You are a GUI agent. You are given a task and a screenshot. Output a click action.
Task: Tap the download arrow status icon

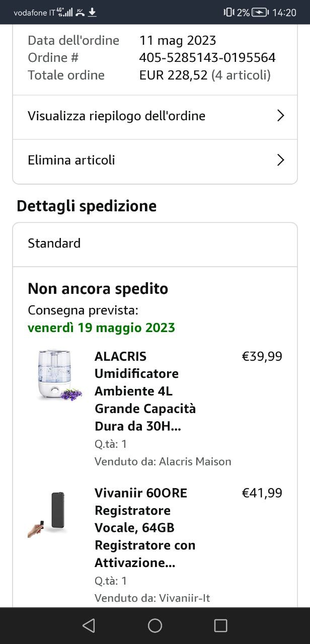point(92,12)
